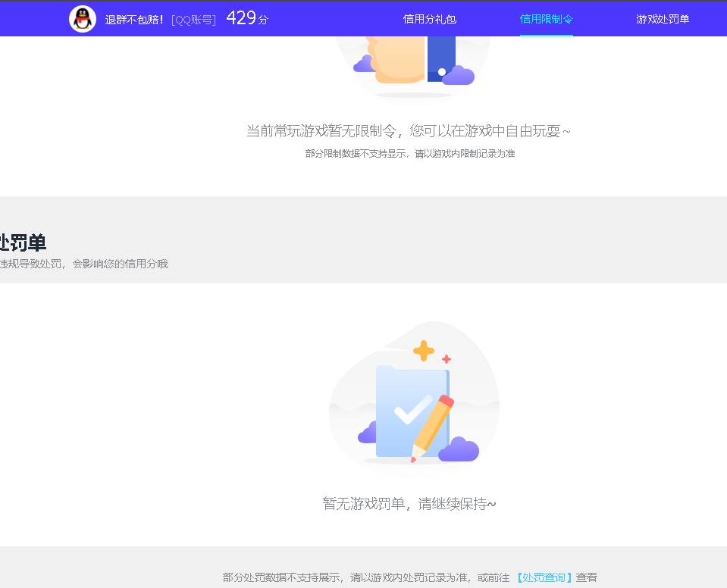This screenshot has width=727, height=588.
Task: Click the 暂无游戏罚单 status message
Action: click(x=409, y=503)
